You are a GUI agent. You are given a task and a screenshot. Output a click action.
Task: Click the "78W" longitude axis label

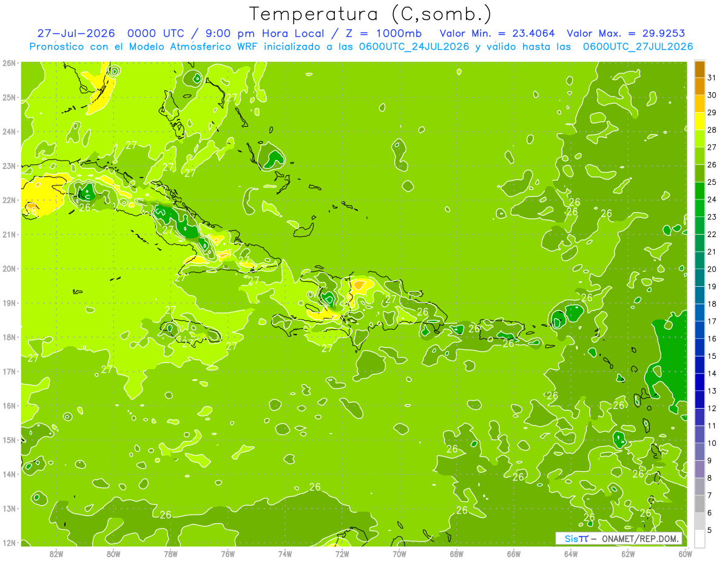pos(170,554)
